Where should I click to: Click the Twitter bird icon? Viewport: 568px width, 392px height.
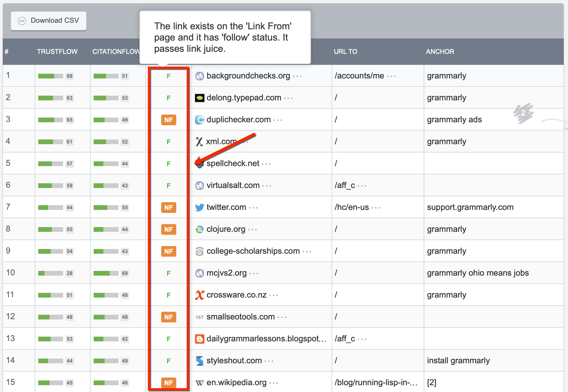pyautogui.click(x=200, y=208)
